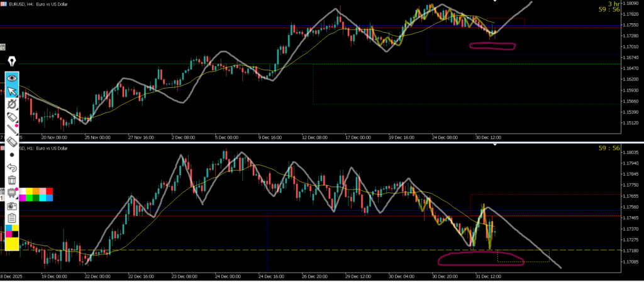The height and width of the screenshot is (282, 644).
Task: Select the hot pink square swatch
Action: (x=9, y=234)
